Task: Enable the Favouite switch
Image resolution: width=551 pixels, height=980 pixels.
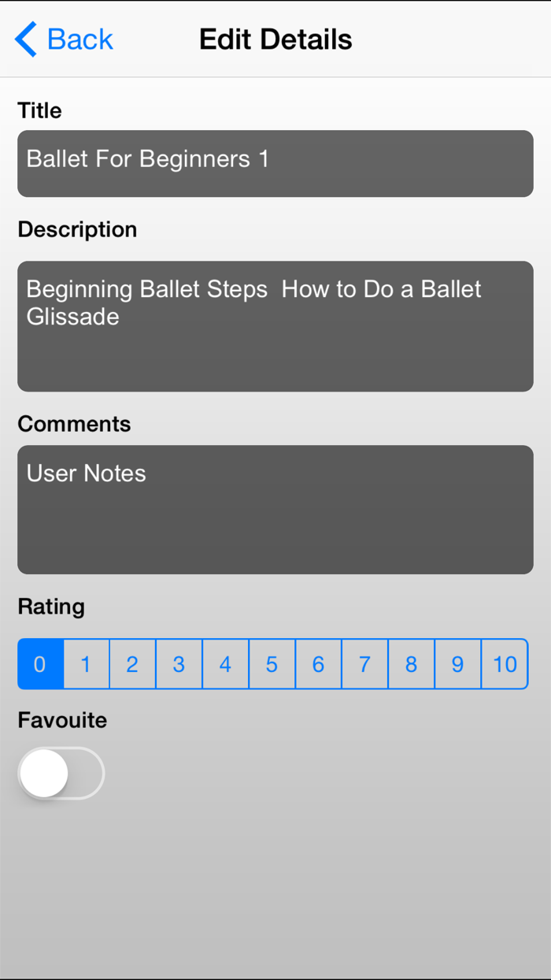Action: coord(61,773)
